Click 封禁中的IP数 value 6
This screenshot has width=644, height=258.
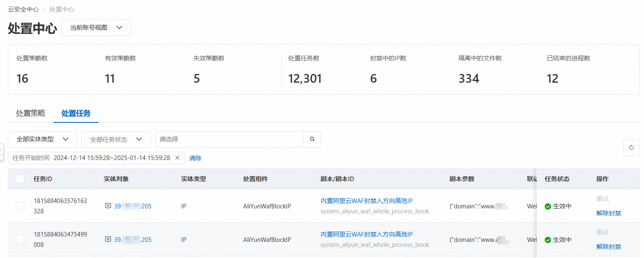374,79
